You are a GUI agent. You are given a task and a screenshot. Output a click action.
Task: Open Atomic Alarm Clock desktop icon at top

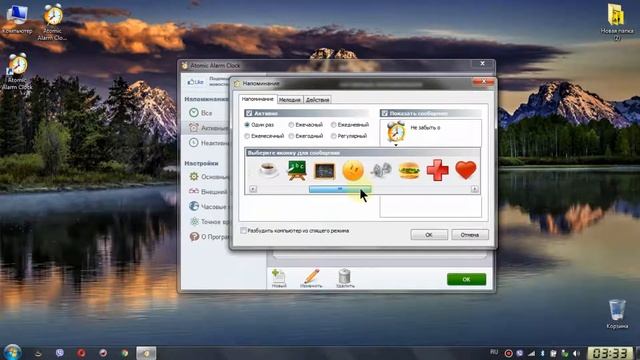(x=53, y=22)
